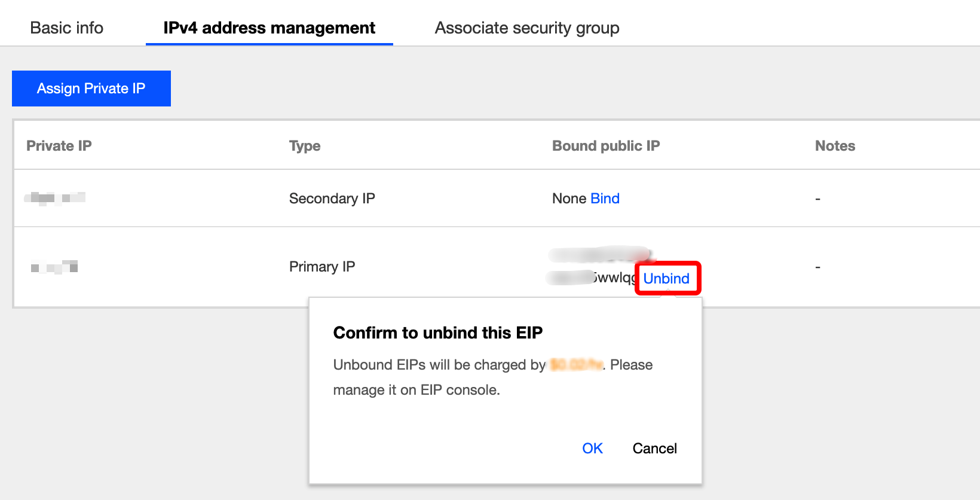Viewport: 980px width, 500px height.
Task: Click Bind link for the Secondary IP
Action: pyautogui.click(x=605, y=199)
